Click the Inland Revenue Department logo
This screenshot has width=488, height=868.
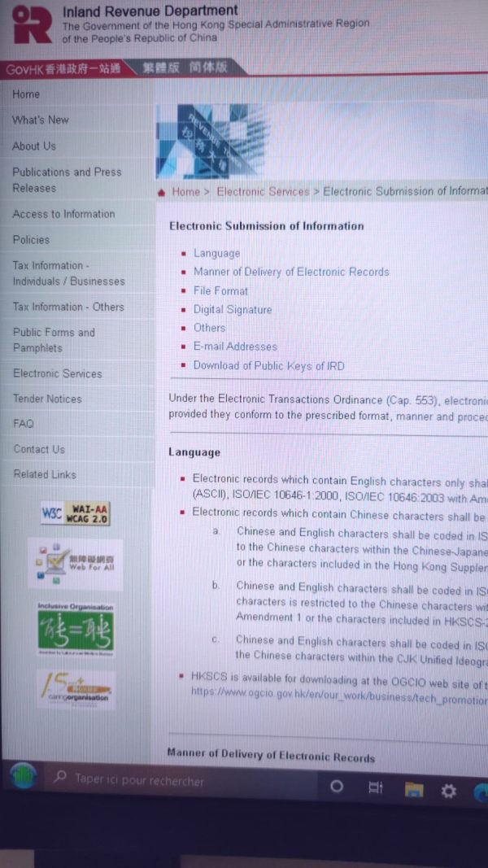32,24
